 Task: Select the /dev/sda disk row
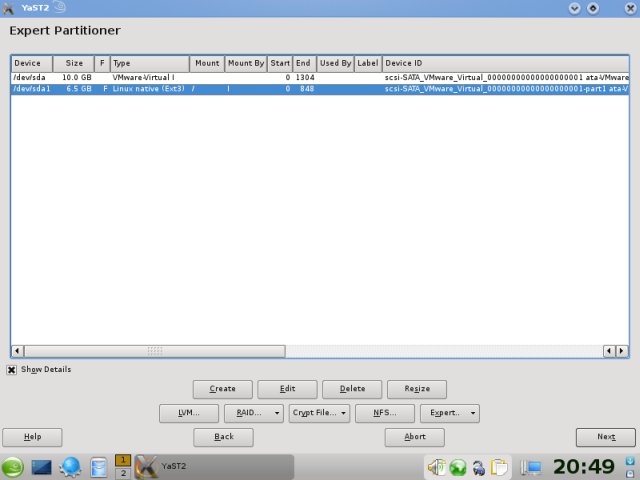coord(320,78)
